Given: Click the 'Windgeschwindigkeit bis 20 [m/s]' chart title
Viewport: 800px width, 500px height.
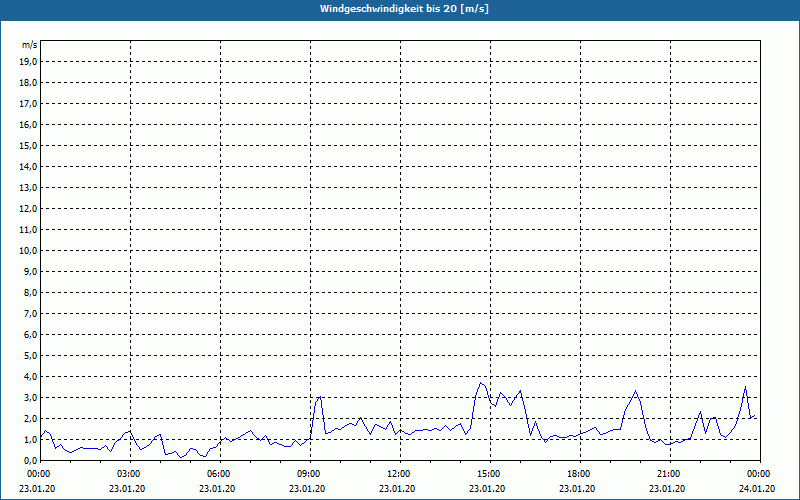Looking at the screenshot, I should click(x=404, y=9).
